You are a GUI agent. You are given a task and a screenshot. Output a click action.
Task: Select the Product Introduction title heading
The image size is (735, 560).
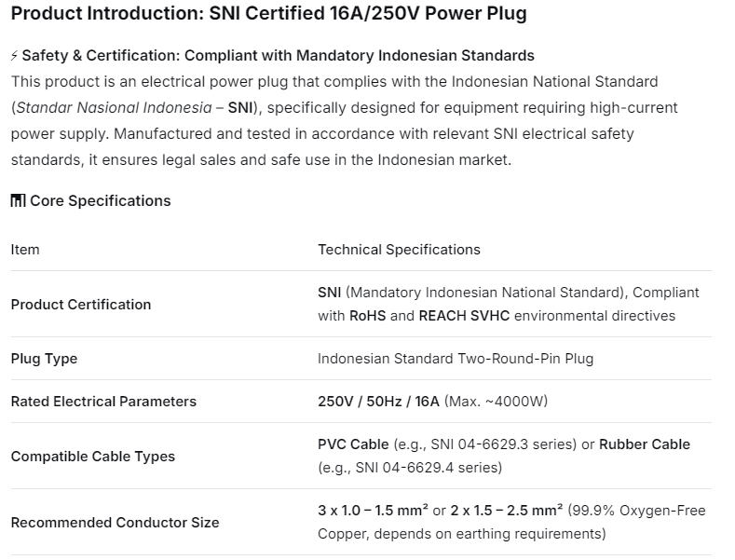[x=268, y=14]
